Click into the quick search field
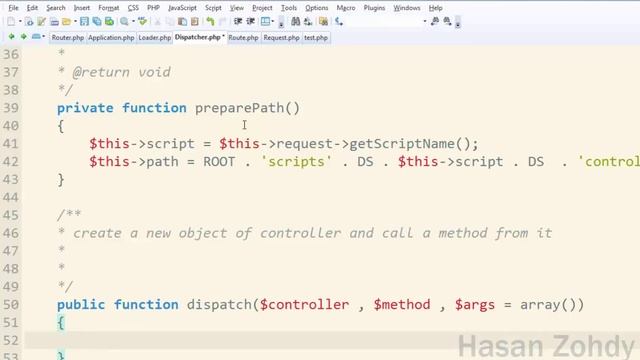The height and width of the screenshot is (360, 640). click(x=383, y=22)
